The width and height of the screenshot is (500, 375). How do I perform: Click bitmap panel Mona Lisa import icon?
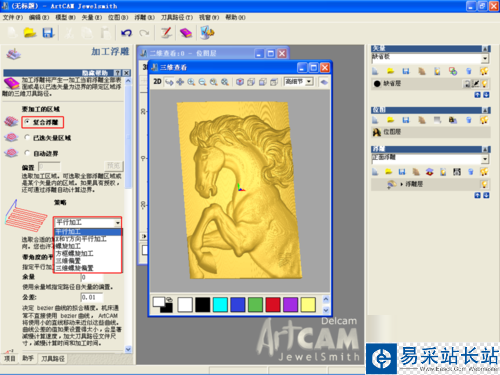453,120
